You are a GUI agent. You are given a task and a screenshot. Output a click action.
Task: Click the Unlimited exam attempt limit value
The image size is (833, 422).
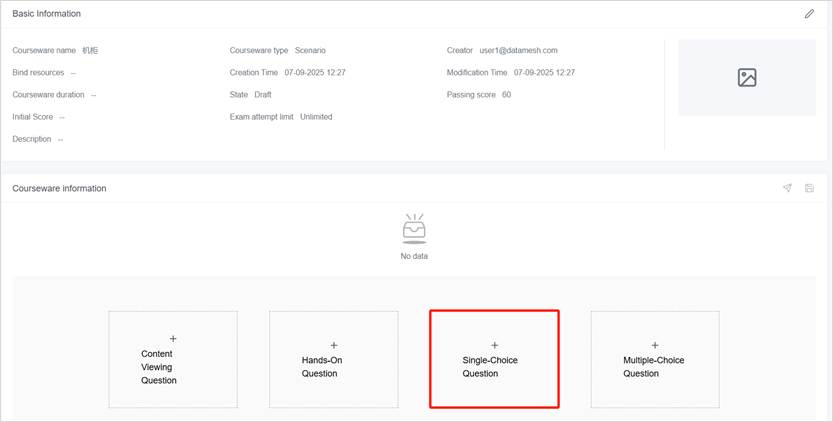[316, 117]
